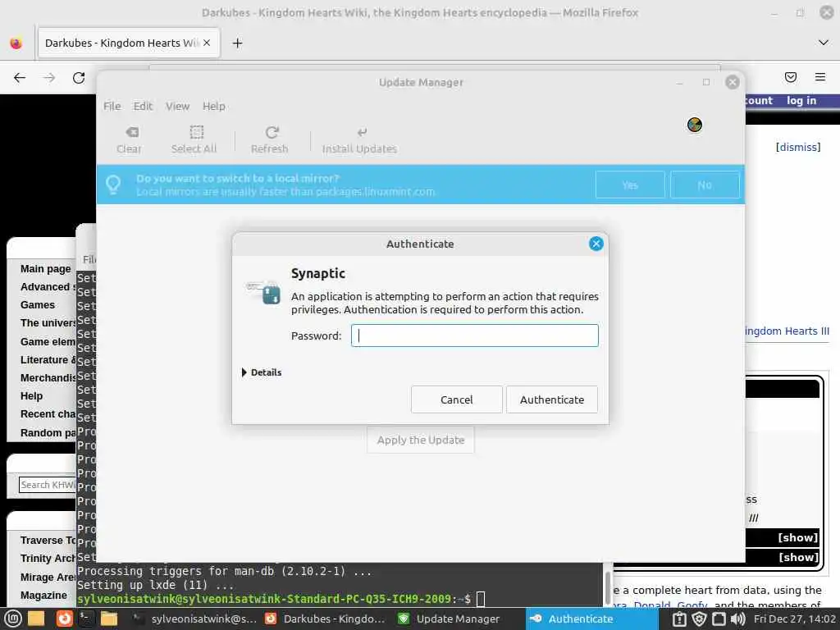Expand first show link in infobox
The height and width of the screenshot is (630, 840).
[x=797, y=537]
